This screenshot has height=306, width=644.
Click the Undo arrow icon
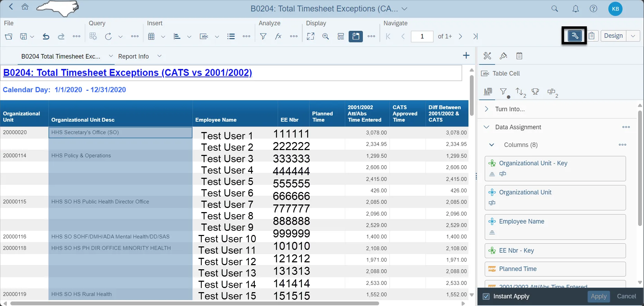pyautogui.click(x=46, y=36)
